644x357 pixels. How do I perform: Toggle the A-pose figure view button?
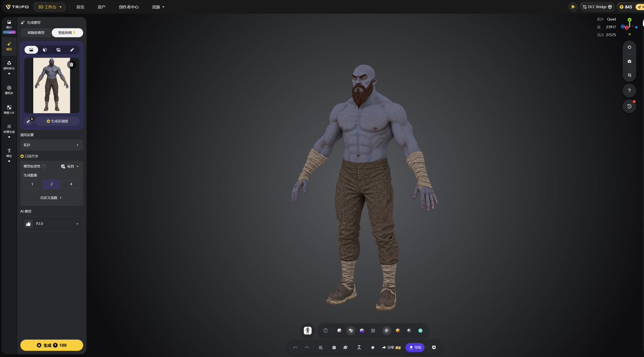tap(308, 330)
